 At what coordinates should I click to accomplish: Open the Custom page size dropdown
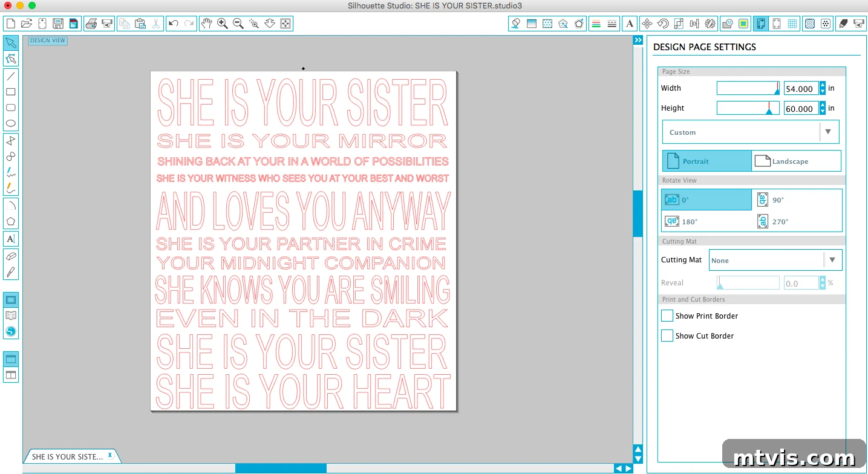pos(751,132)
